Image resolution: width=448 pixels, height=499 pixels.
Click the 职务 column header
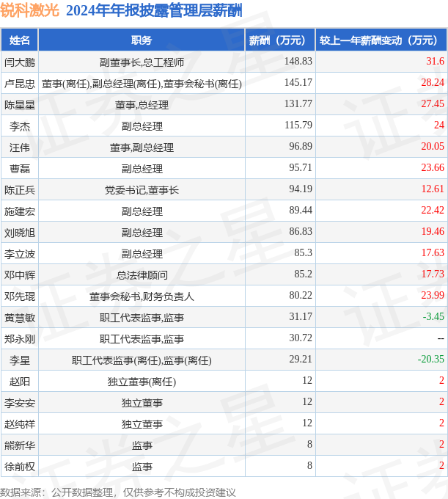click(x=142, y=40)
